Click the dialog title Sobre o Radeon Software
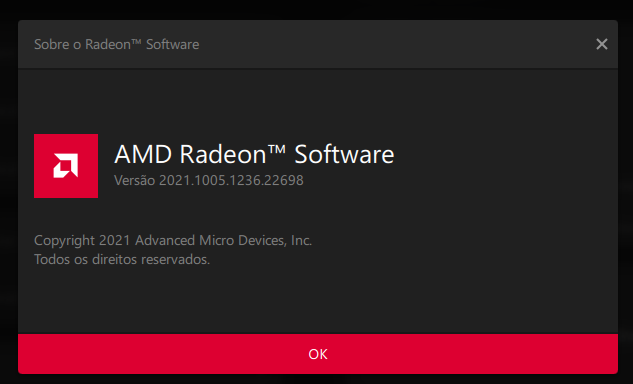 click(x=117, y=44)
